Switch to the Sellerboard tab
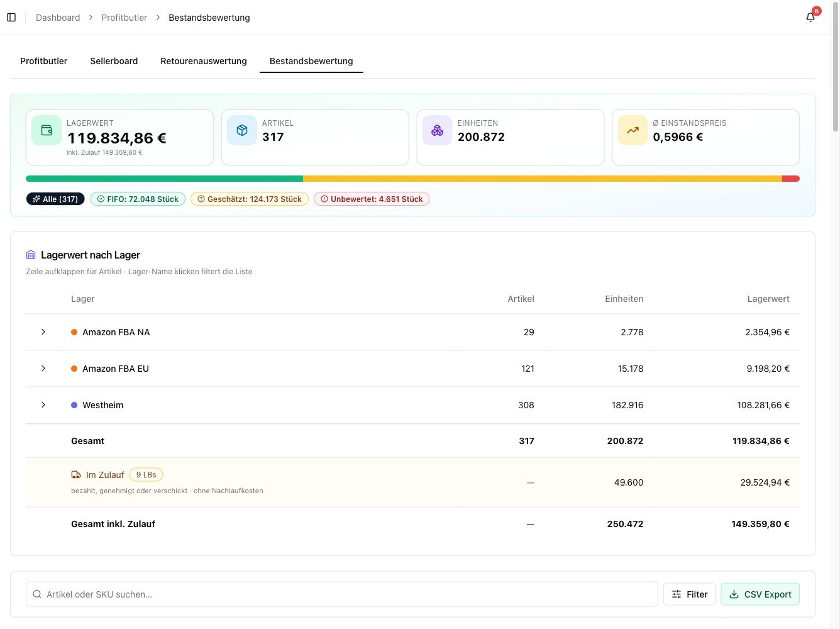840x629 pixels. click(114, 61)
